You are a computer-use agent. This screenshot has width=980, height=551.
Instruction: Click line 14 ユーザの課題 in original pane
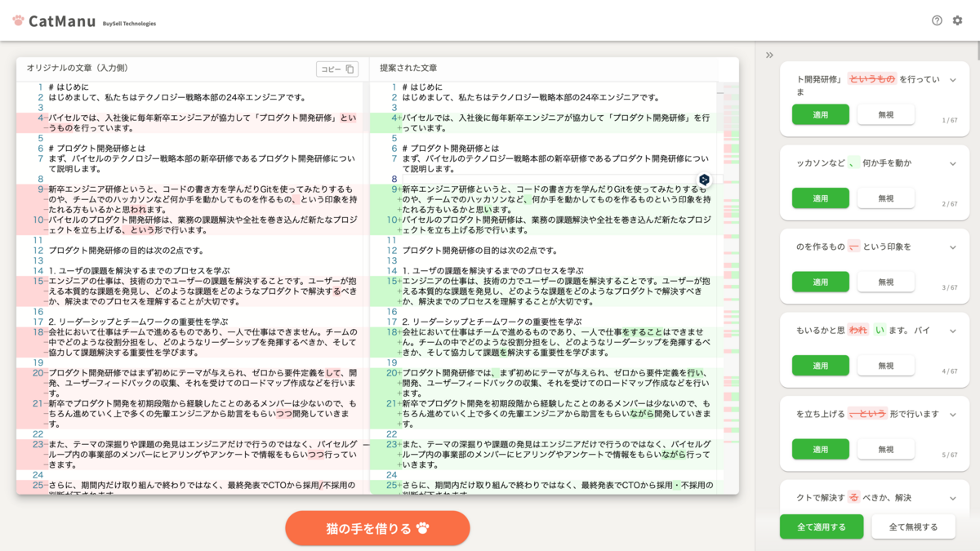(139, 271)
